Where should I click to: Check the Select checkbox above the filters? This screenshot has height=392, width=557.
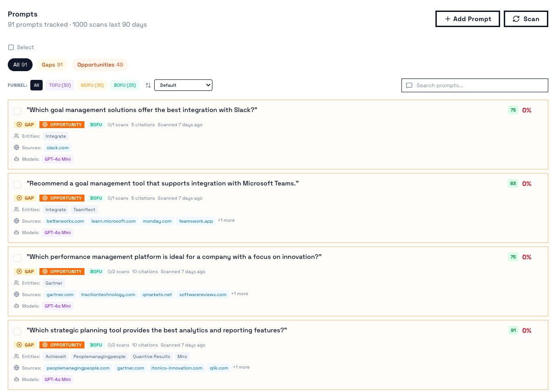point(10,47)
